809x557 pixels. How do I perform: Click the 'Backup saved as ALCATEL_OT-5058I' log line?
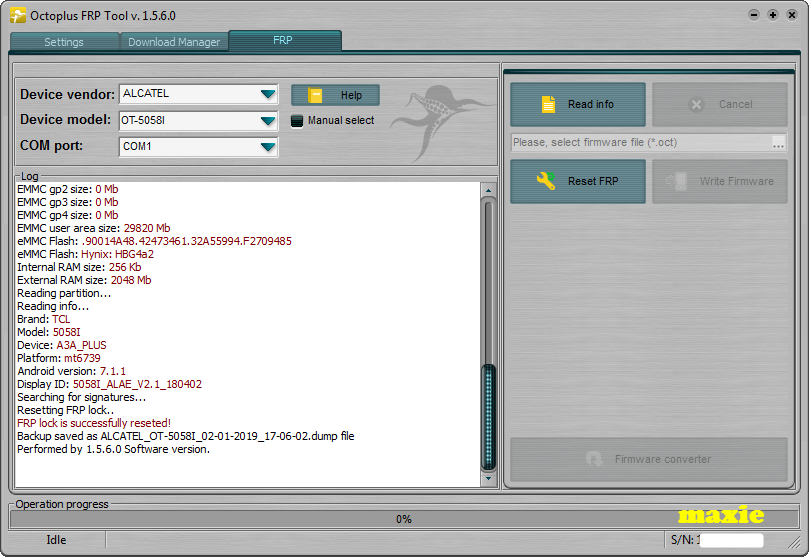pos(186,436)
